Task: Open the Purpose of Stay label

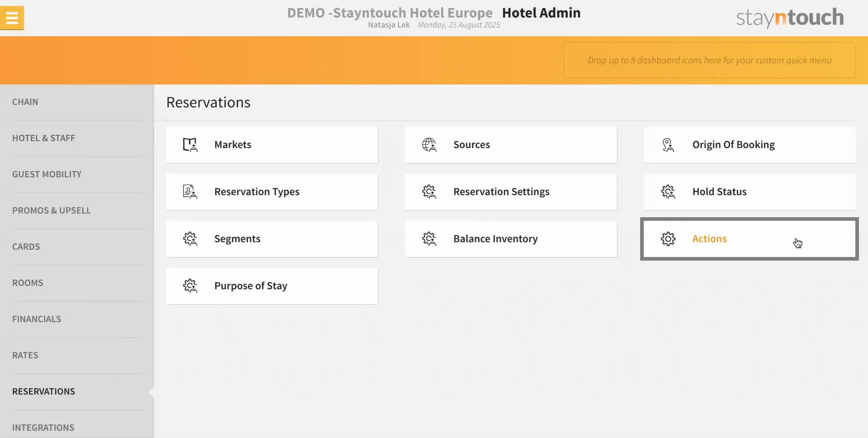Action: [x=251, y=286]
